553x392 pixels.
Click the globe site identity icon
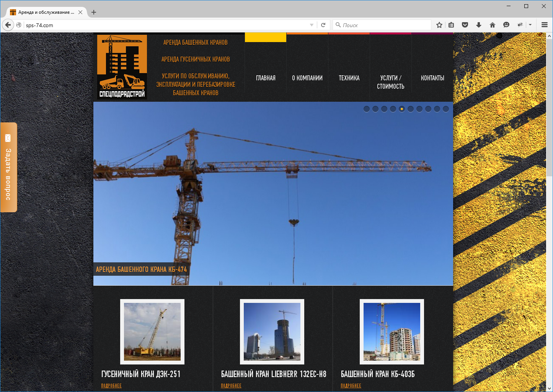(x=19, y=25)
